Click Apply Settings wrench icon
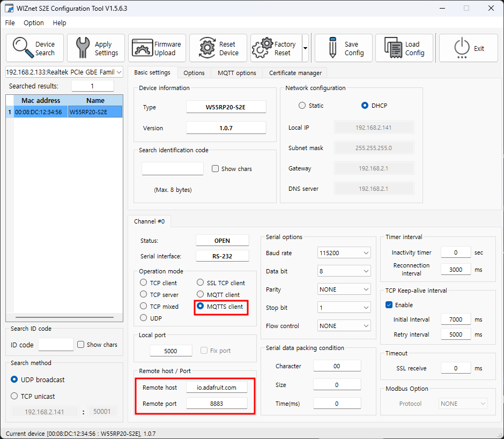Viewport: 504px width, 439px height. [83, 48]
